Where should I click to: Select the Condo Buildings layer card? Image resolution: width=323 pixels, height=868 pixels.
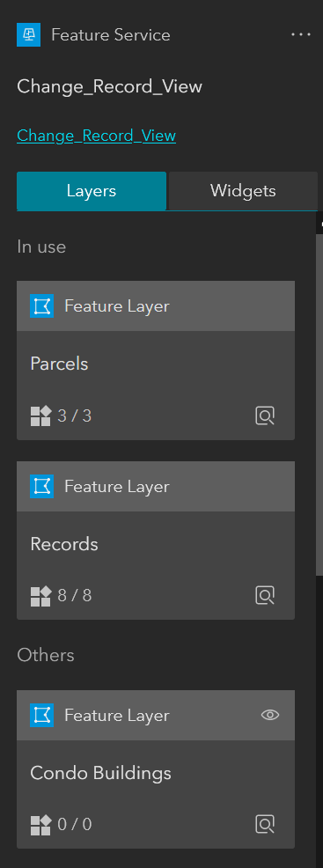tap(156, 769)
